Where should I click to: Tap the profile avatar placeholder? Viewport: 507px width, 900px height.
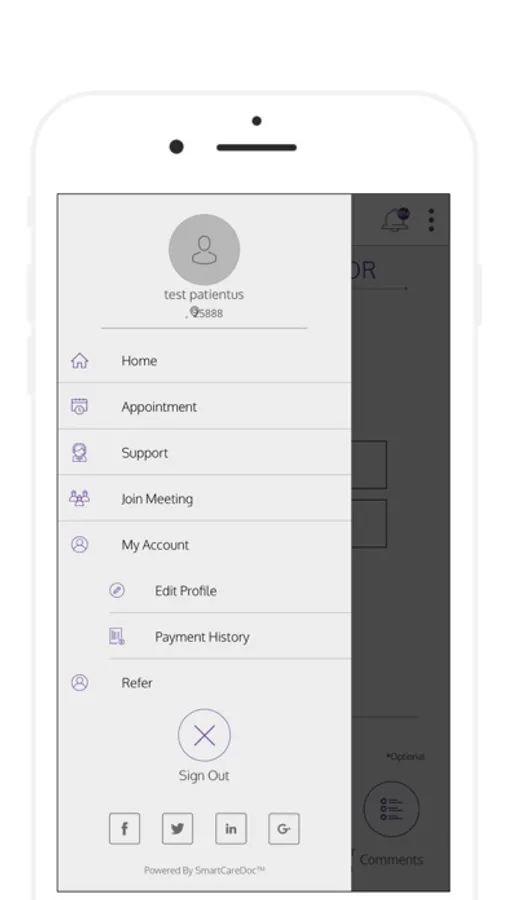(x=204, y=250)
